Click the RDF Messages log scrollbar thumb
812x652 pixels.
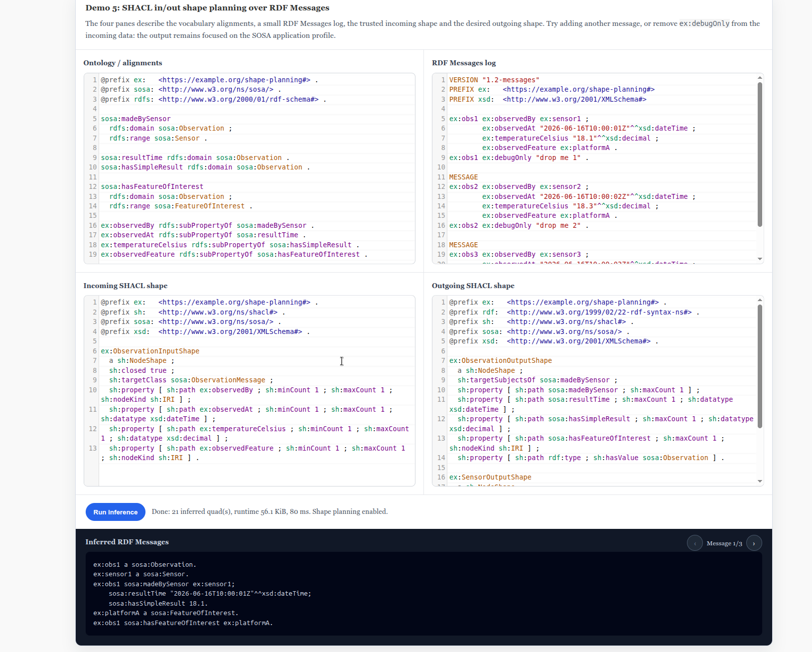pos(760,155)
